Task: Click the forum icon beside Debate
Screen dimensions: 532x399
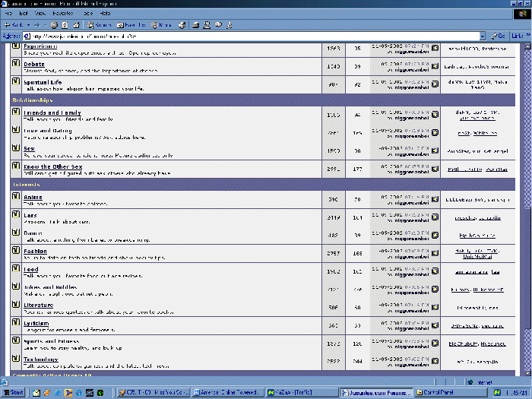Action: click(16, 64)
